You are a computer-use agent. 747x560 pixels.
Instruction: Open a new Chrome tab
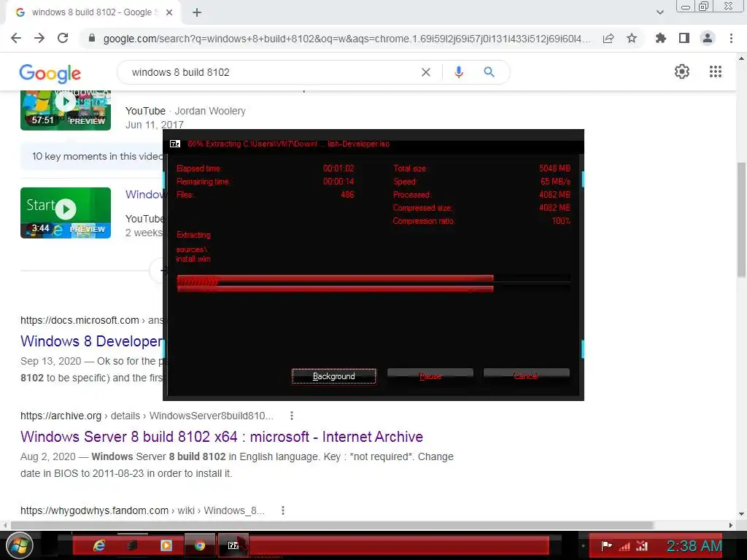(x=197, y=13)
